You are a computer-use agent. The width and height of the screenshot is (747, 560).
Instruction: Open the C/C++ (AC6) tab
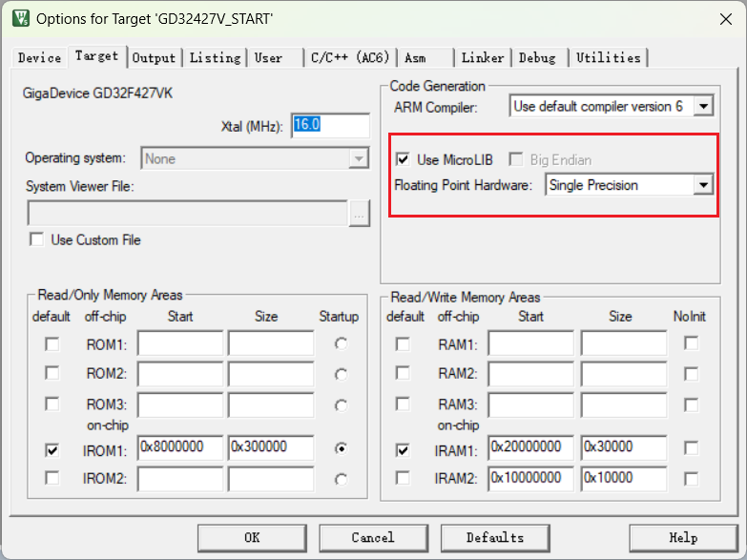(x=350, y=58)
